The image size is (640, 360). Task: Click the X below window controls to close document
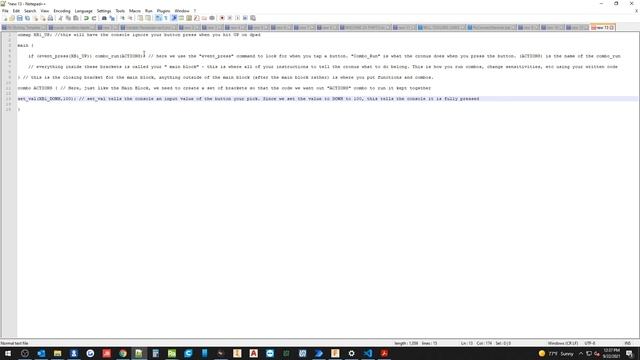click(x=636, y=11)
